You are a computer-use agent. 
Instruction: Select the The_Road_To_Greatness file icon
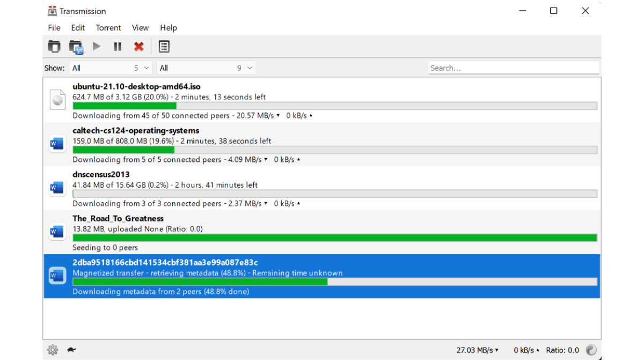[57, 232]
